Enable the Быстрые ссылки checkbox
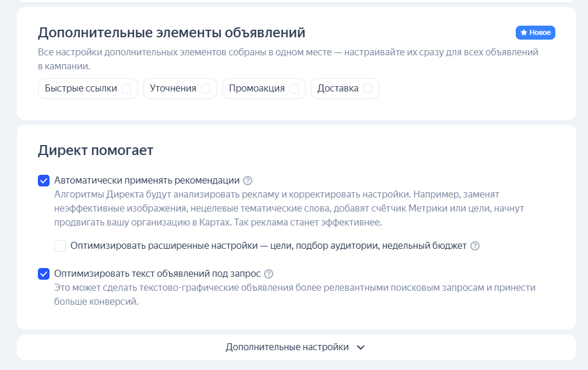Image resolution: width=588 pixels, height=370 pixels. pos(126,89)
